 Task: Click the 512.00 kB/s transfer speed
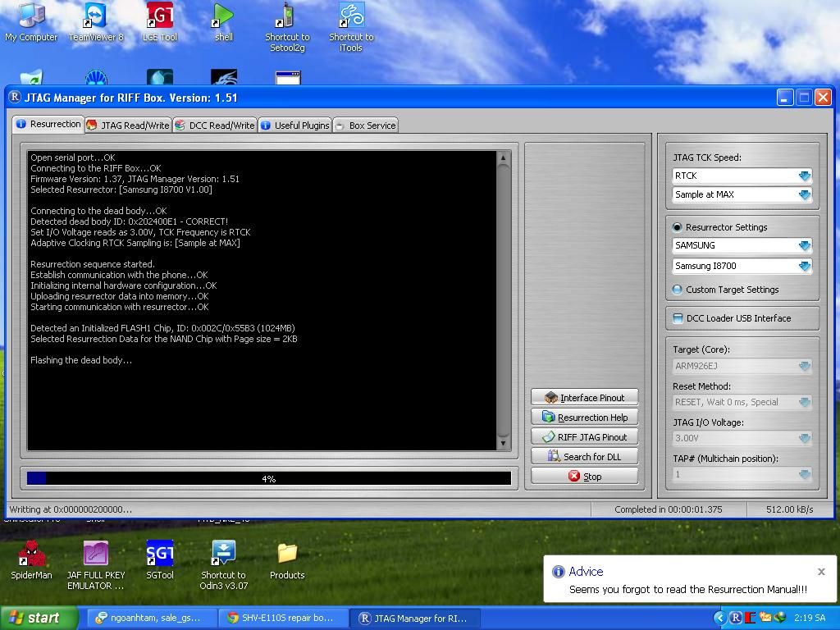point(790,509)
